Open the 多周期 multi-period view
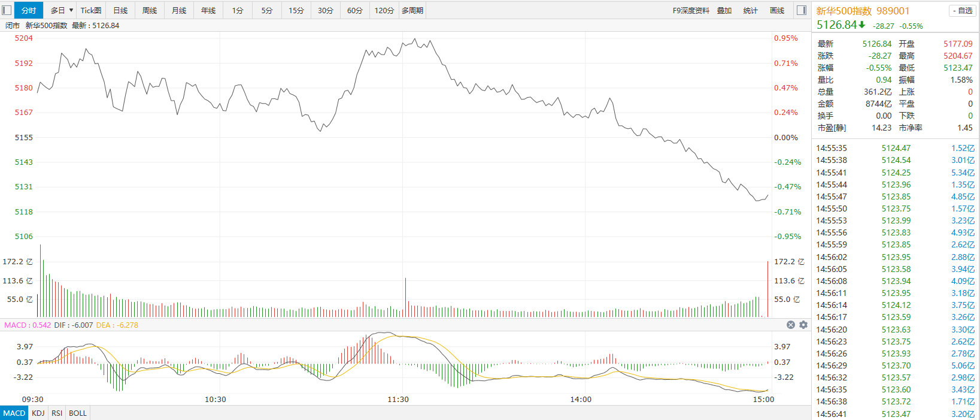 [412, 10]
